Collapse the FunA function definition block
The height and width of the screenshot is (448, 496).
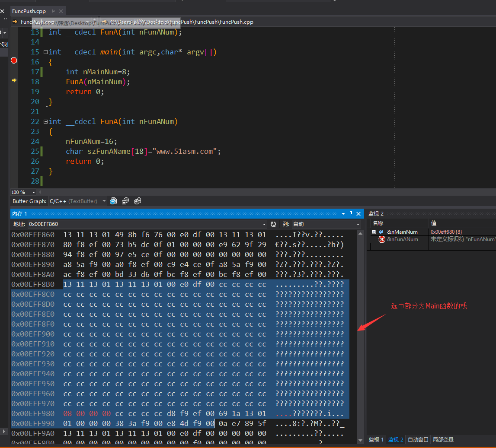coord(45,121)
